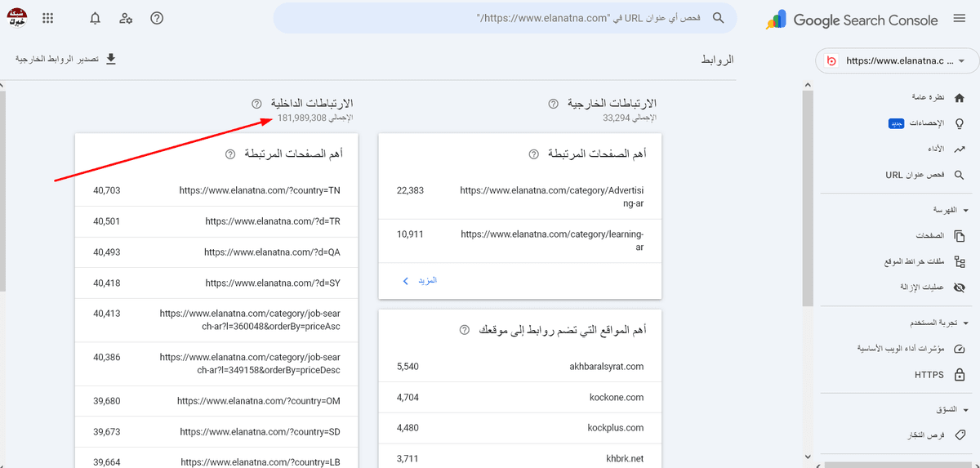Click the export download icon
980x468 pixels.
pyautogui.click(x=111, y=59)
